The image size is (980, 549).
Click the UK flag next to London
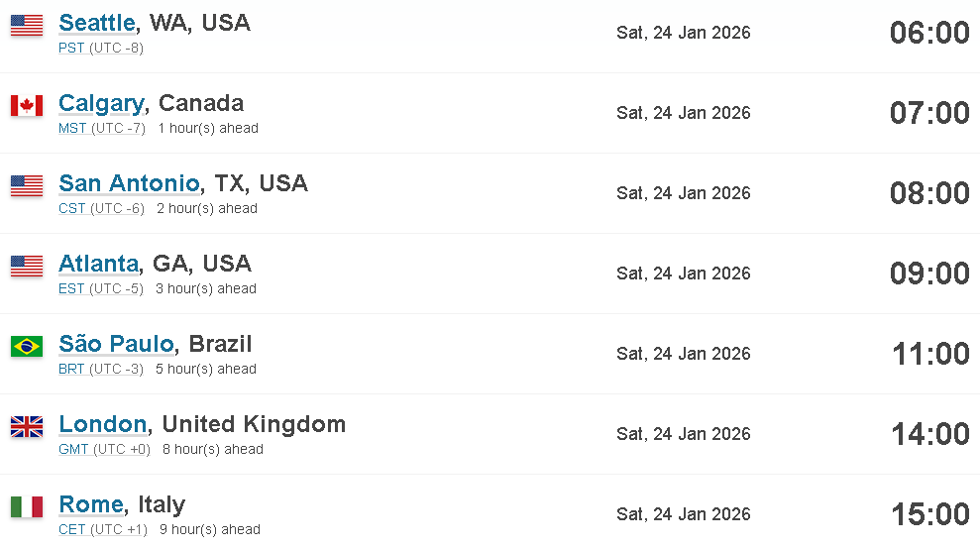coord(27,426)
